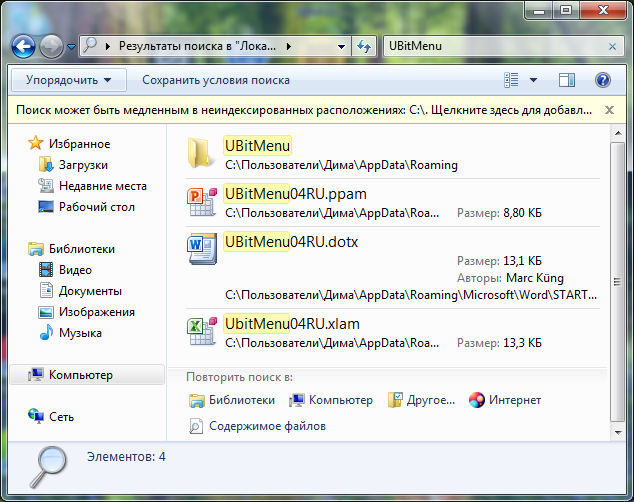Screen dimensions: 634x502
Task: Open the UBitMenu folder result
Action: pos(257,146)
